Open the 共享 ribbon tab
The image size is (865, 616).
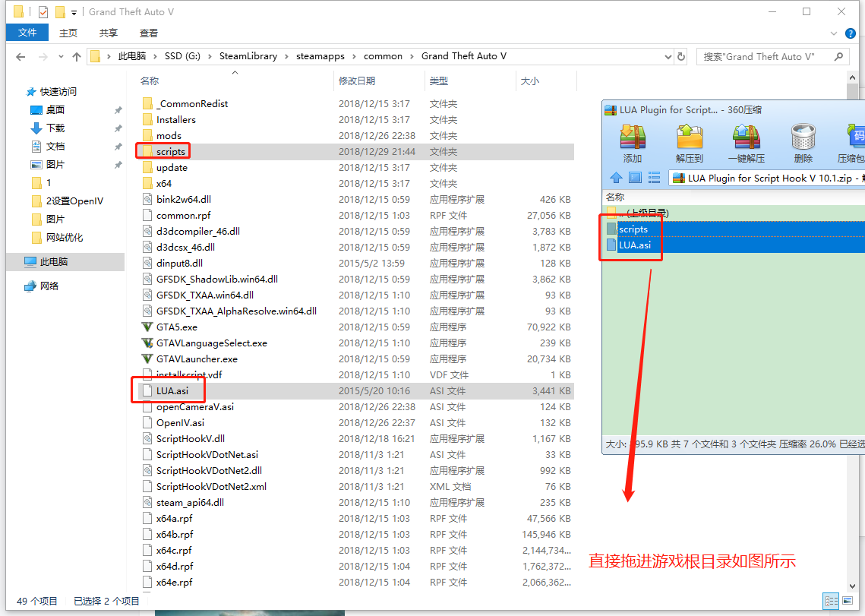pyautogui.click(x=108, y=33)
